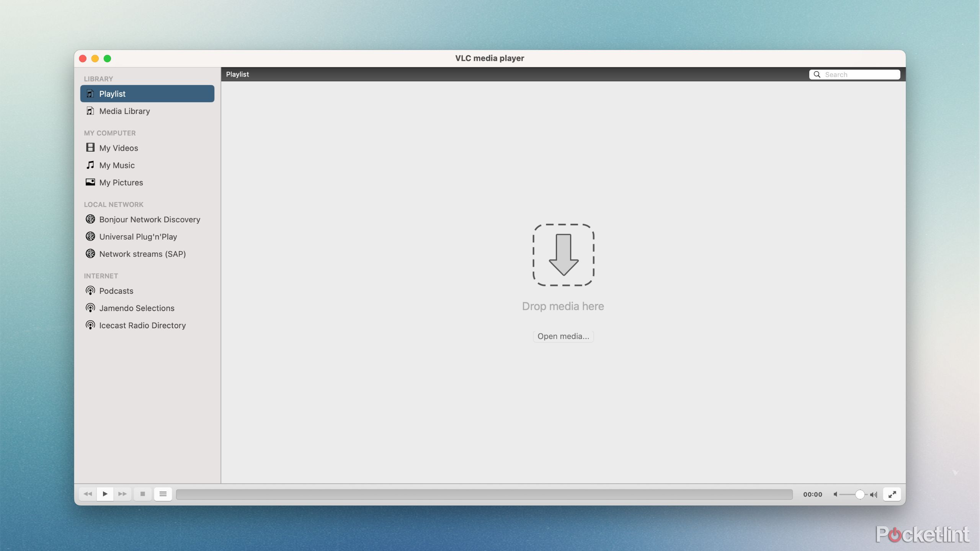Viewport: 980px width, 551px height.
Task: Click the rewind/skip back icon
Action: tap(88, 494)
